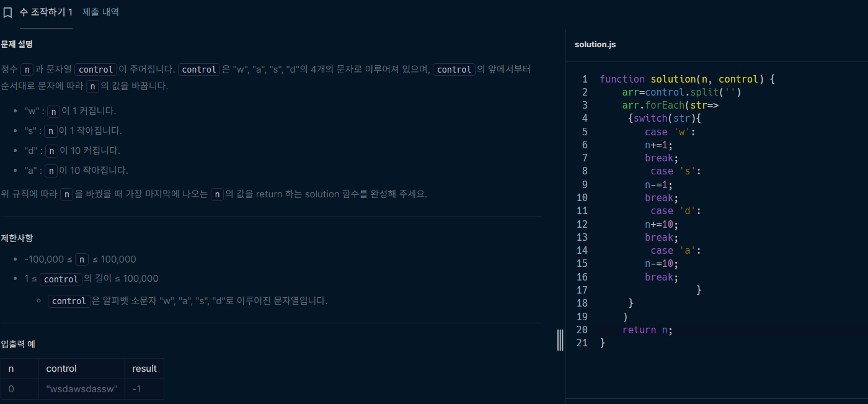Viewport: 868px width, 404px height.
Task: Bookmark the problem using the bookmark icon
Action: [x=8, y=11]
